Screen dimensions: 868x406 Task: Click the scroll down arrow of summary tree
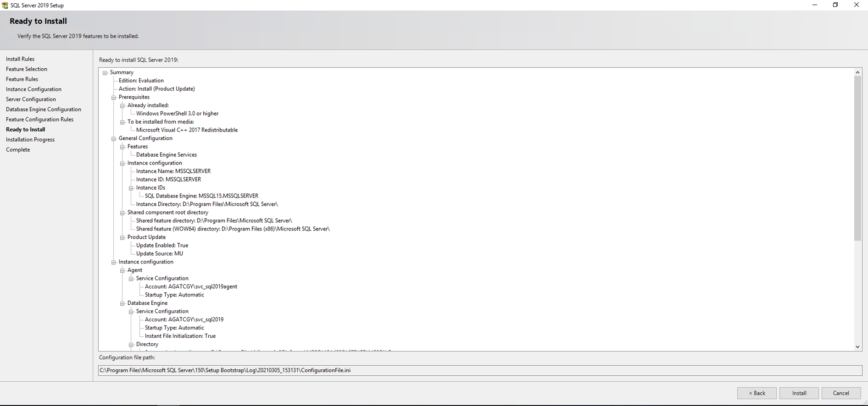(x=857, y=347)
